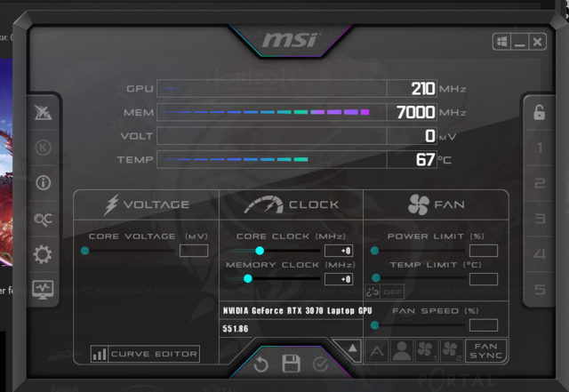
Task: Click the Fan Sync button
Action: pyautogui.click(x=485, y=351)
